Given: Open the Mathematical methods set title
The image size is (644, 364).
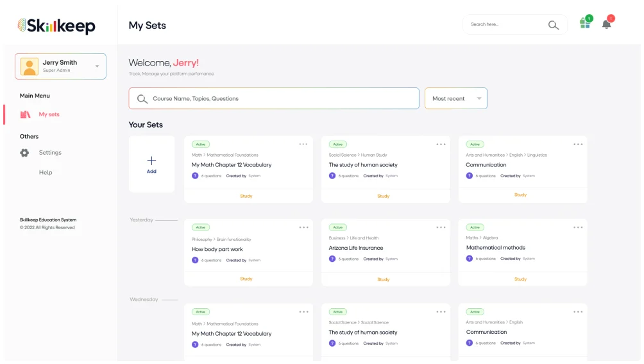Looking at the screenshot, I should click(495, 248).
